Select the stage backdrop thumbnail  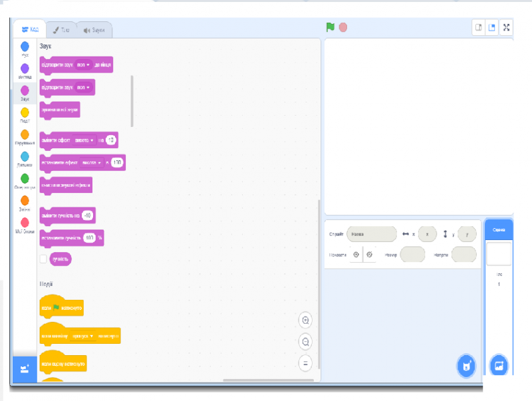(x=499, y=254)
